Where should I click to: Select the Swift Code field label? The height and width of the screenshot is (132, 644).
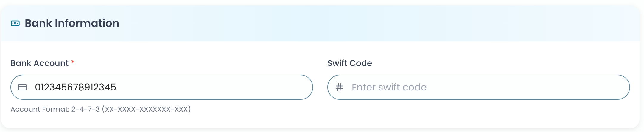pos(349,63)
